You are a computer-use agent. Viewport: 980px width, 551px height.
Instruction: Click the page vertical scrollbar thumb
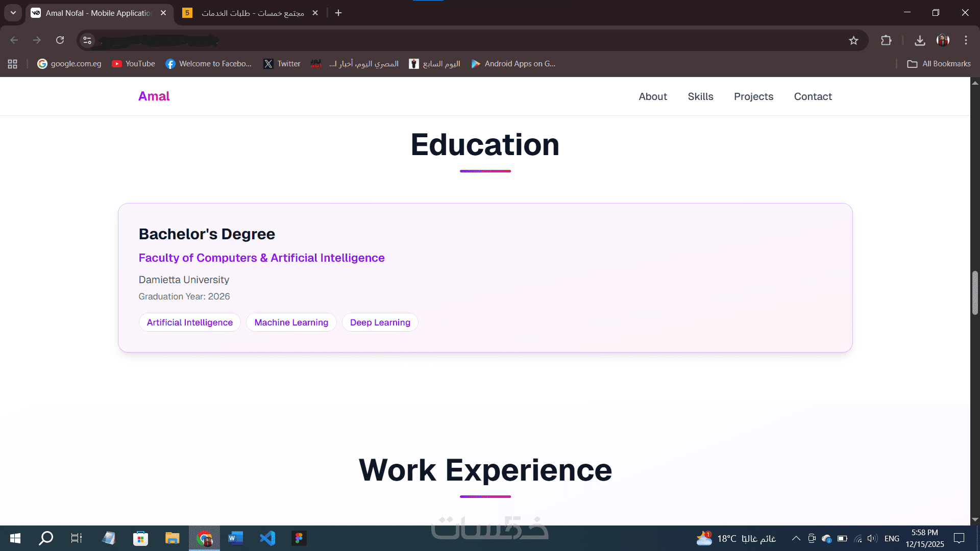coord(975,292)
